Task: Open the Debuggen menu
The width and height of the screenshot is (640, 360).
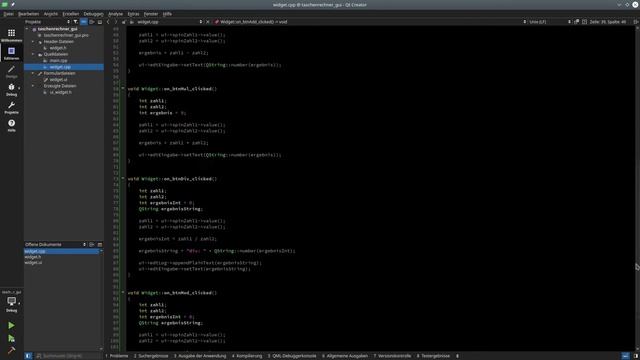Action: point(93,14)
